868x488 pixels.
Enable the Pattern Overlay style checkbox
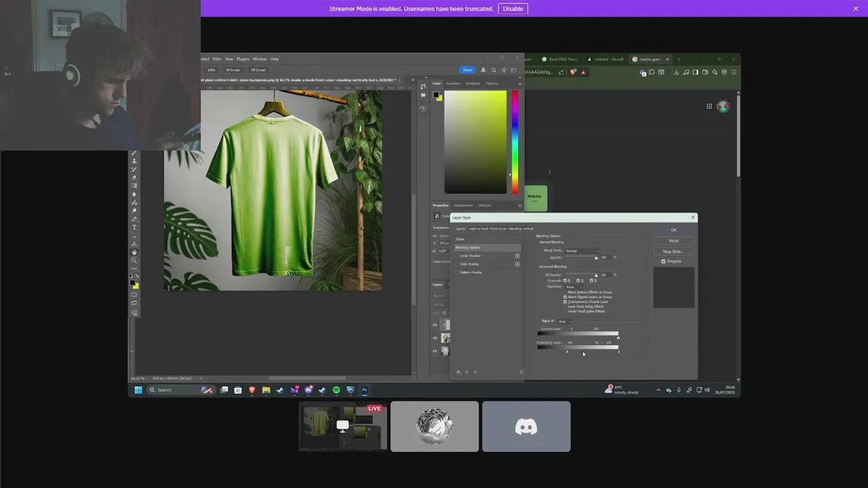pyautogui.click(x=457, y=272)
